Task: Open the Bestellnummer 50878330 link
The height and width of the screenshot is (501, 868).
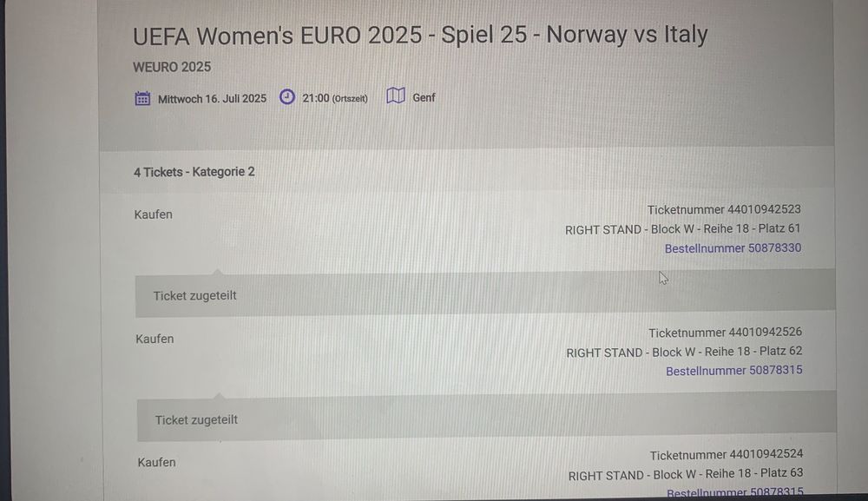Action: pos(733,248)
